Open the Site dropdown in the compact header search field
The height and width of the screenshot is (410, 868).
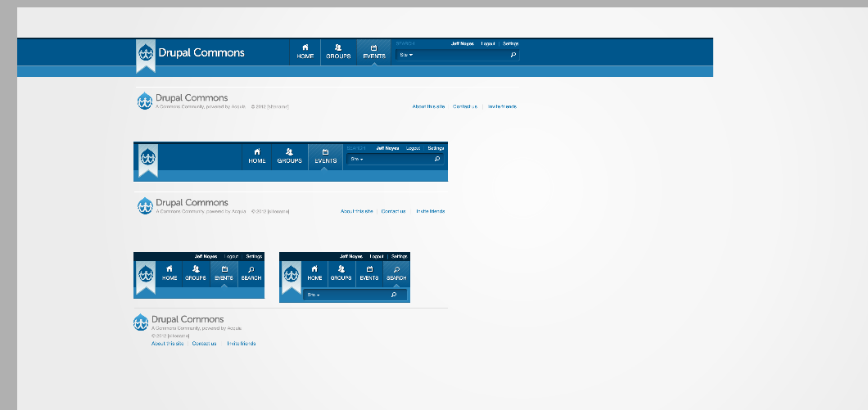(x=314, y=295)
